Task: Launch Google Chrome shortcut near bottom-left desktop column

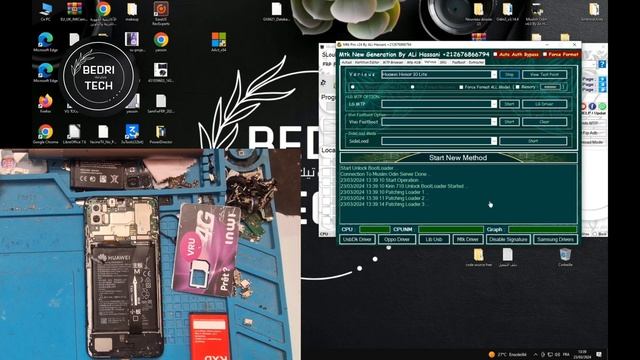Action: [45, 134]
